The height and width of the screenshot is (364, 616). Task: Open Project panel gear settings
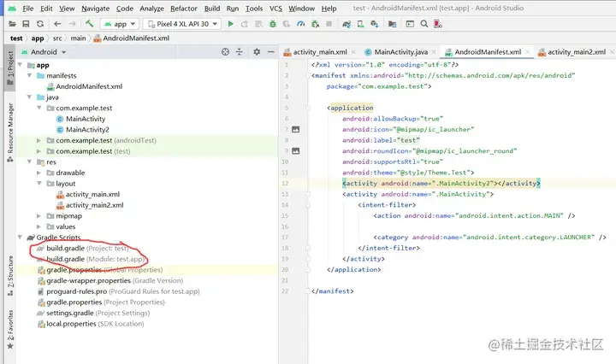(x=257, y=52)
